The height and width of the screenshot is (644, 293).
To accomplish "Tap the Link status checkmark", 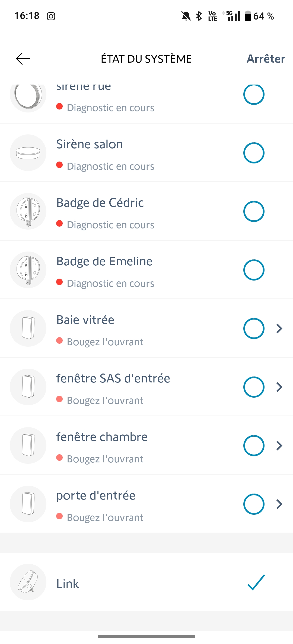I will click(x=256, y=582).
